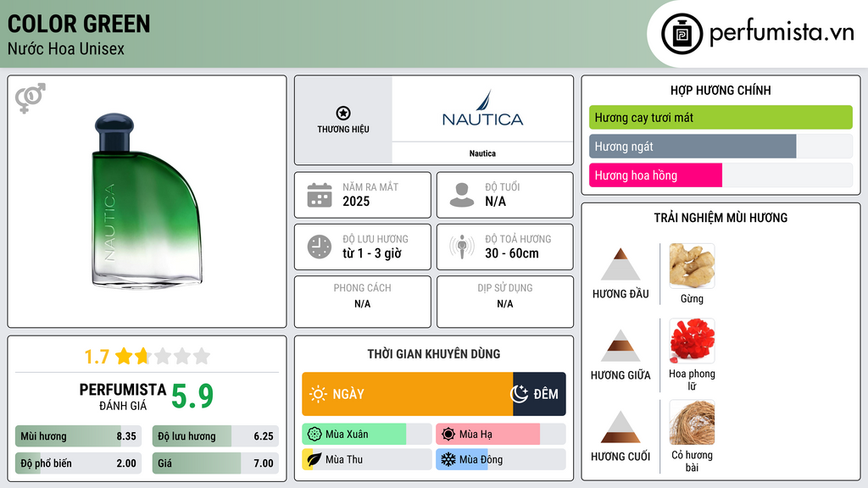868x488 pixels.
Task: Click the perfumista.vn perfume bottle logo
Action: coord(680,34)
